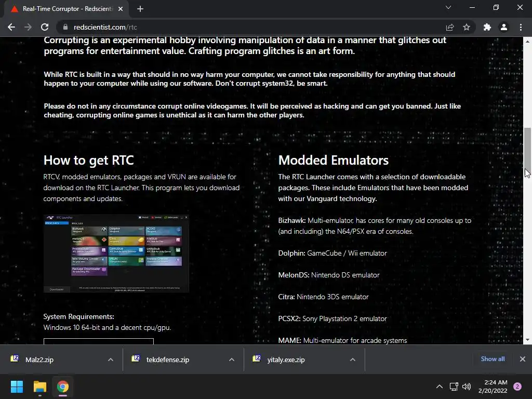
Task: Click the 'System Requirements:' label
Action: pyautogui.click(x=79, y=316)
